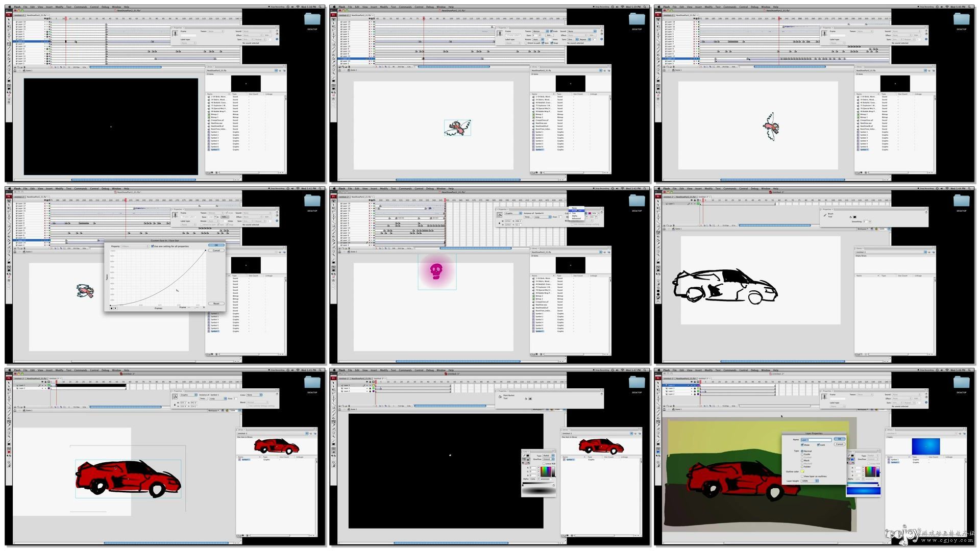Open the library document dropdown in the Paint Bucket screenshot
The width and height of the screenshot is (980, 551).
597,434
